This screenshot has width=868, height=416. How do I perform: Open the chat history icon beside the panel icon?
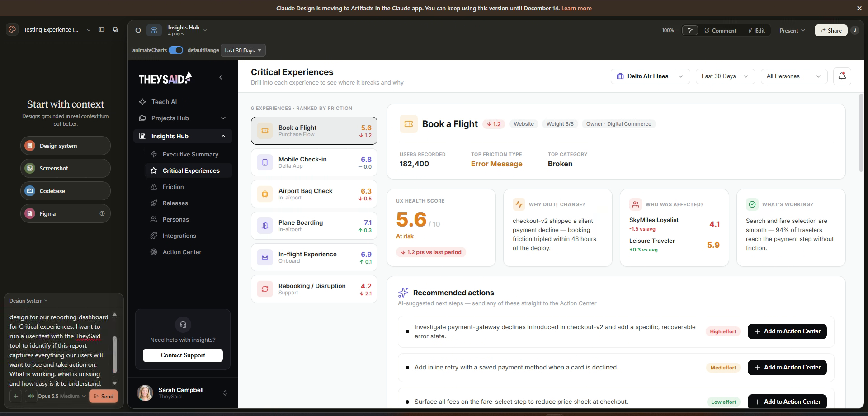116,29
